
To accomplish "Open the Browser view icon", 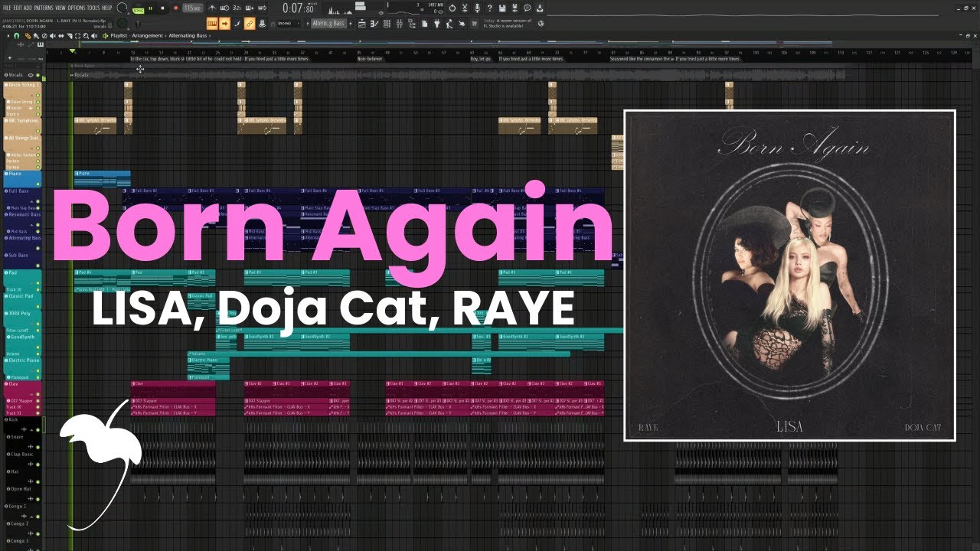I will click(x=412, y=24).
